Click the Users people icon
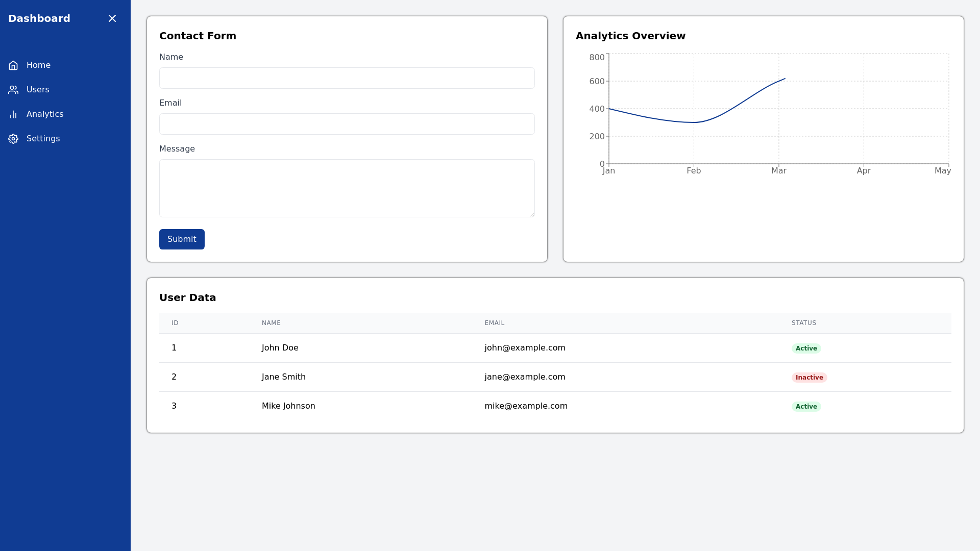This screenshot has height=551, width=980. click(x=13, y=90)
